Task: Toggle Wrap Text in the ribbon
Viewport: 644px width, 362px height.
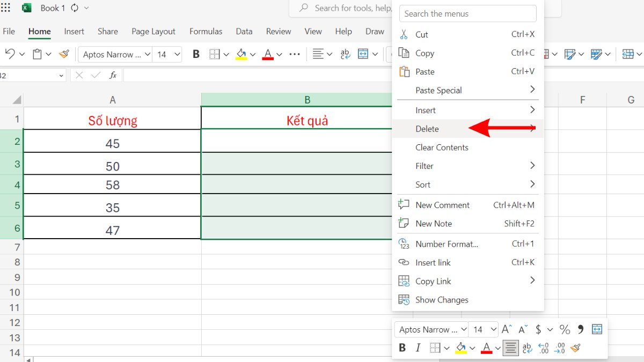Action: pos(345,54)
